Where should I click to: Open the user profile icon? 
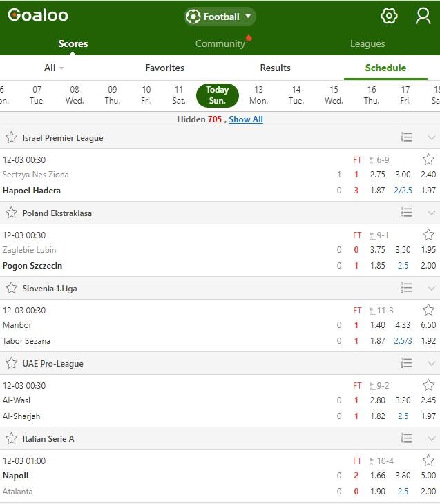tap(423, 16)
